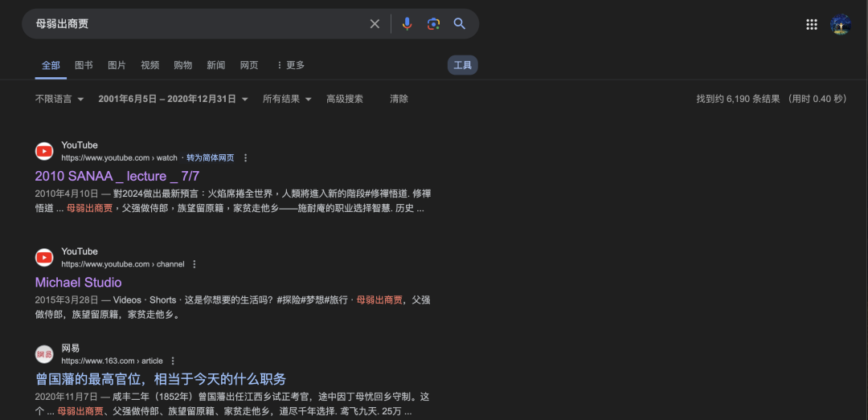Click result count text 找到约 6,190 条结果

[x=738, y=99]
